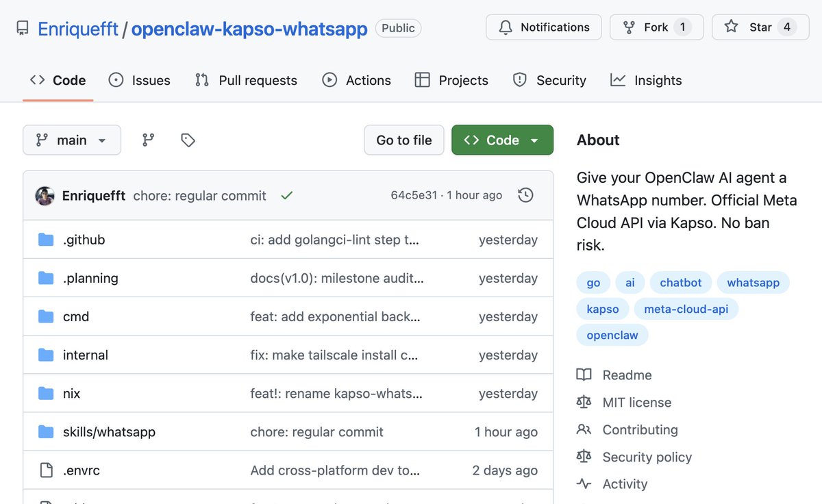Click the notification bell icon

[x=505, y=27]
